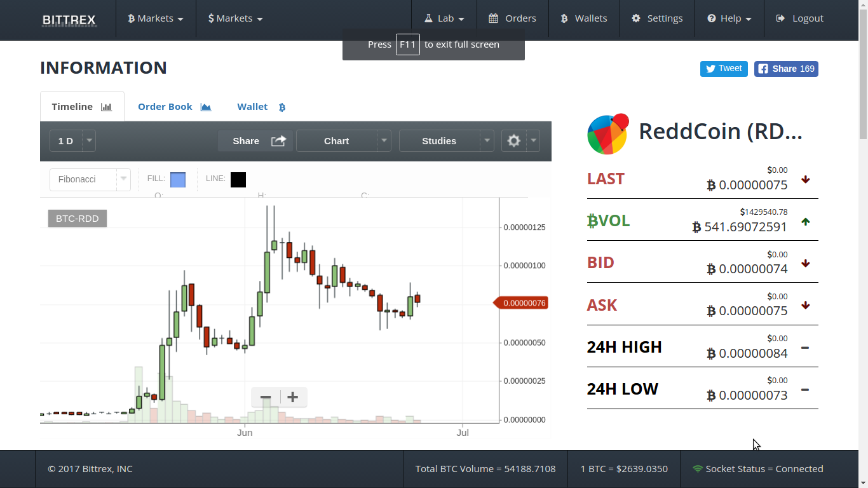Switch to the Wallet tab
Viewport: 868px width, 488px height.
[261, 107]
